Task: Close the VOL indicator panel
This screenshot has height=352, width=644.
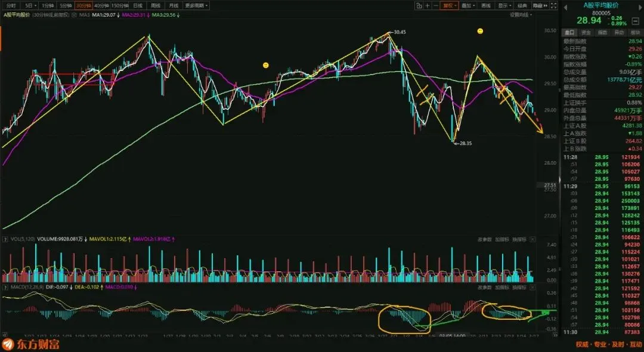Action: 532,239
